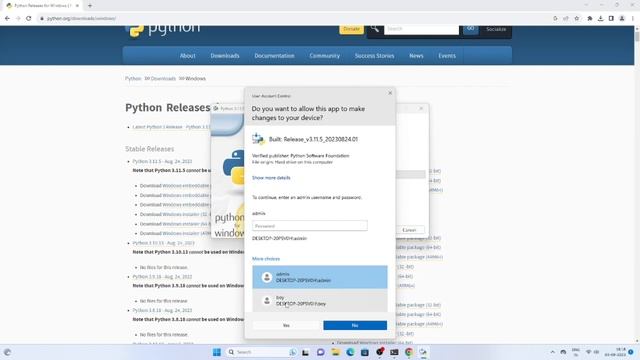This screenshot has width=640, height=360.
Task: Click the Python installer icon in the UAC dialog
Action: coord(258,139)
